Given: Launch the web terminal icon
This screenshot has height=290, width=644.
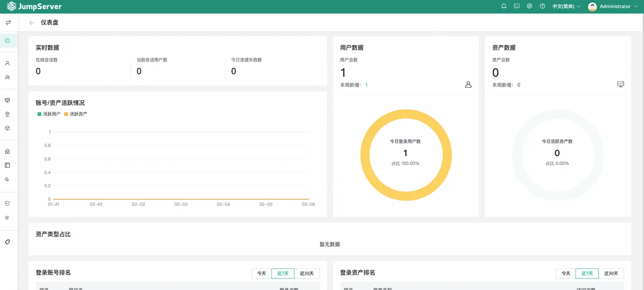Looking at the screenshot, I should pyautogui.click(x=517, y=6).
